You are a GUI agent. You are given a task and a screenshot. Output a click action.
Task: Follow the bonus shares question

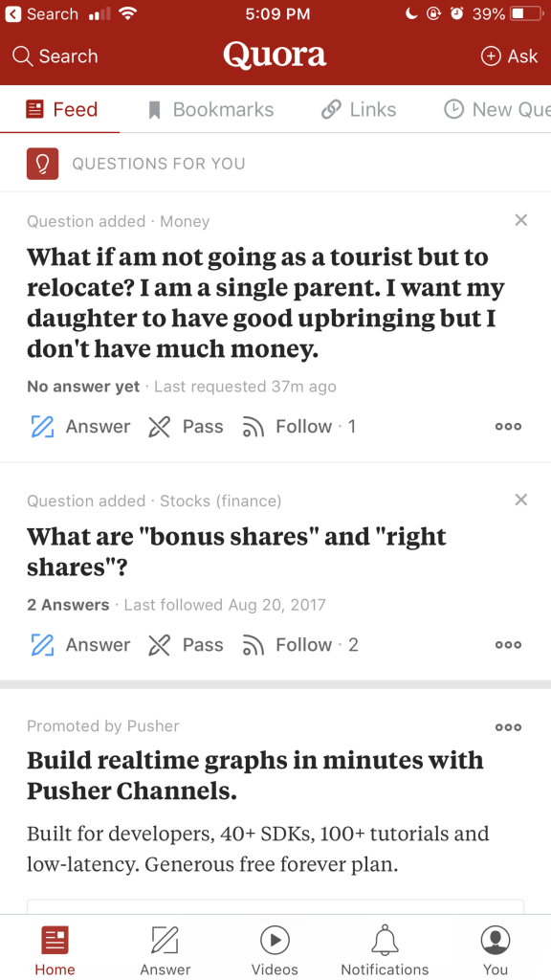pos(299,645)
